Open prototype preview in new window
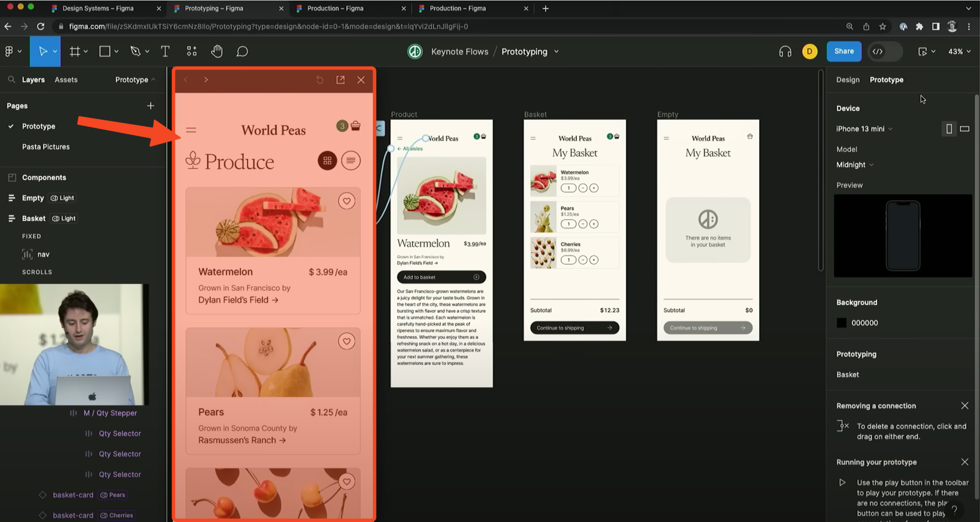The image size is (980, 522). pyautogui.click(x=340, y=80)
